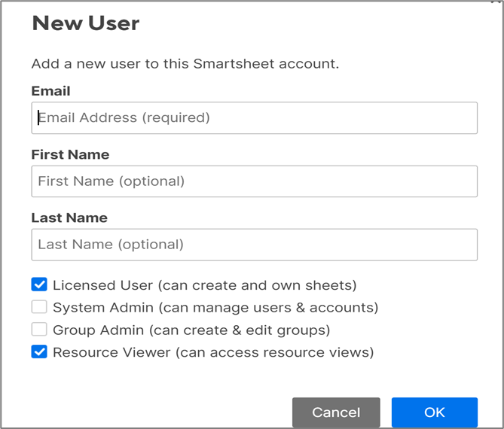Screen dimensions: 504x429
Task: Click the 'Add a new user' description text
Action: click(185, 63)
